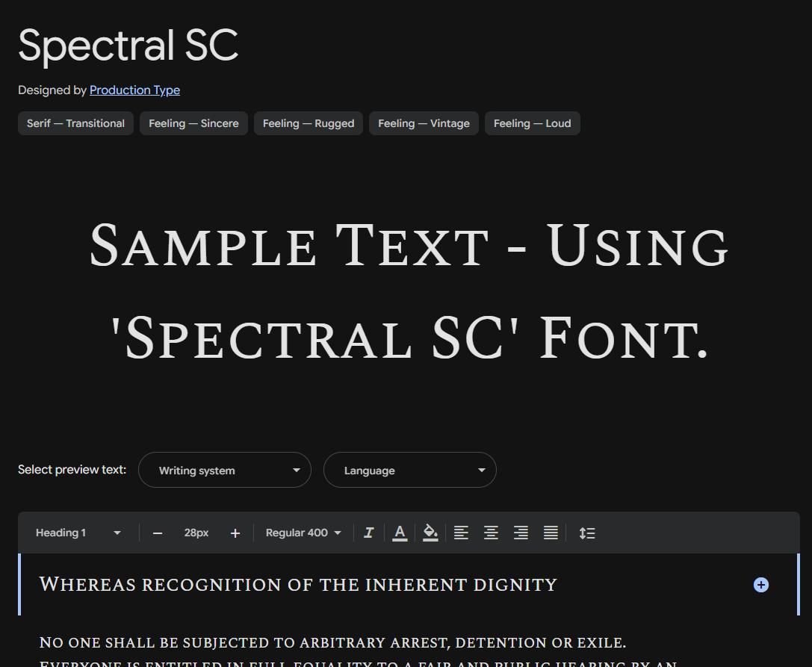Justify the text

[x=551, y=533]
